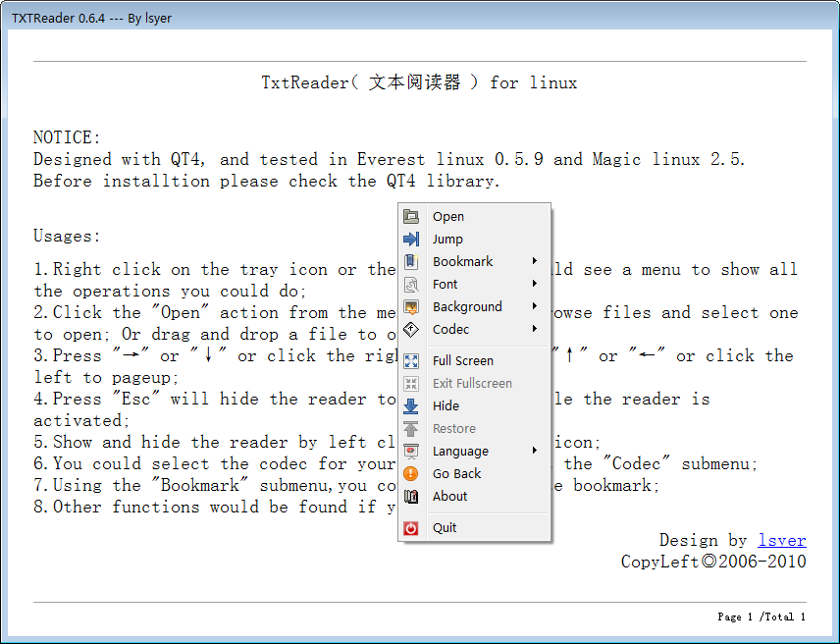The width and height of the screenshot is (840, 644).
Task: Click the Restore up-arrow icon
Action: (411, 429)
